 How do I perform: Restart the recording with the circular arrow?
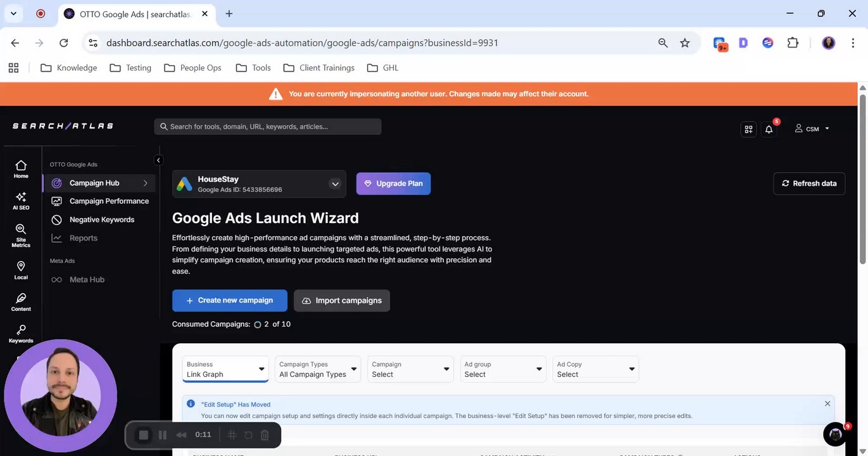(x=248, y=435)
